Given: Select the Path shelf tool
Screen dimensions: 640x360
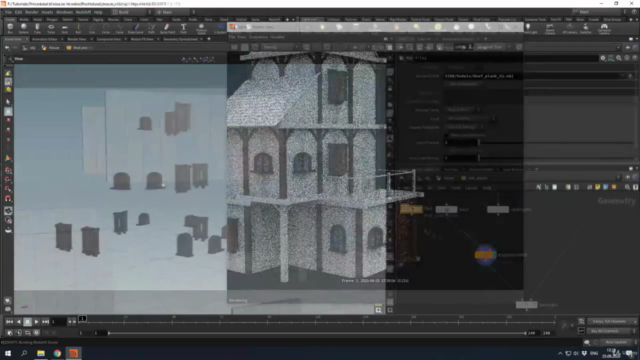Looking at the screenshot, I should (x=151, y=28).
